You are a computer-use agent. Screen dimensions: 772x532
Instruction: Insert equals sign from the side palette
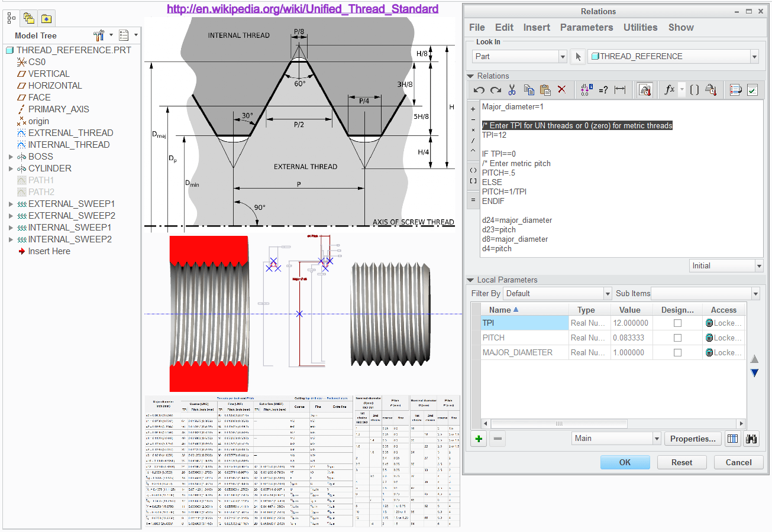pos(473,200)
